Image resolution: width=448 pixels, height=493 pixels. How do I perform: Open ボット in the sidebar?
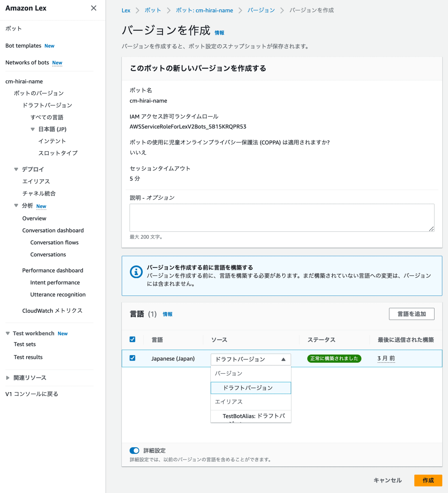coord(14,29)
